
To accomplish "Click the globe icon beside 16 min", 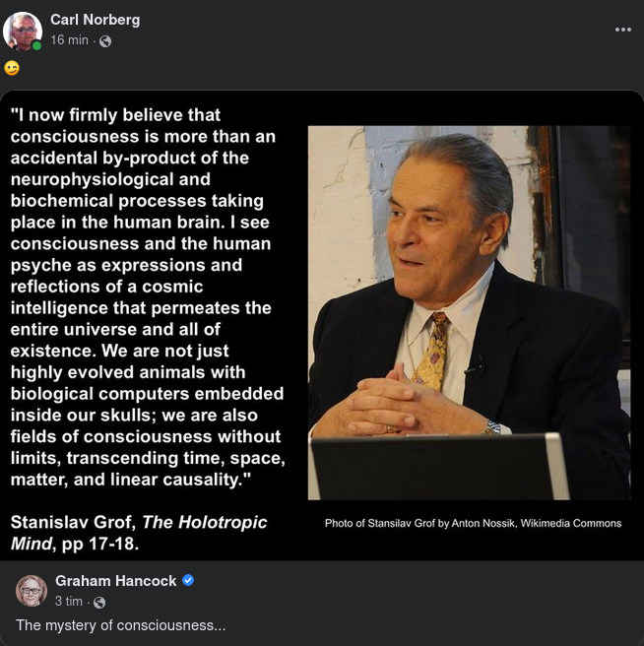I will [x=105, y=41].
